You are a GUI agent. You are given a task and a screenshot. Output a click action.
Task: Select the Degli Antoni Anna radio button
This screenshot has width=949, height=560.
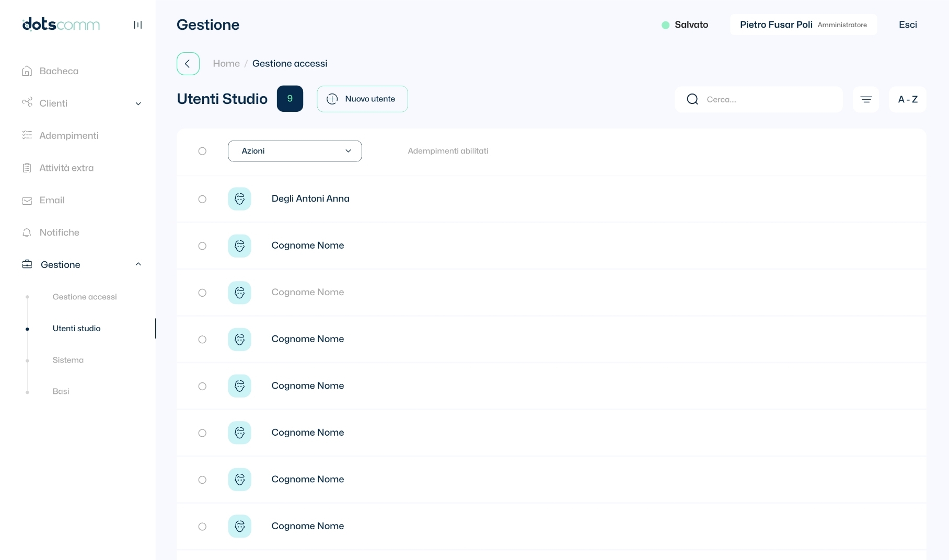coord(202,199)
